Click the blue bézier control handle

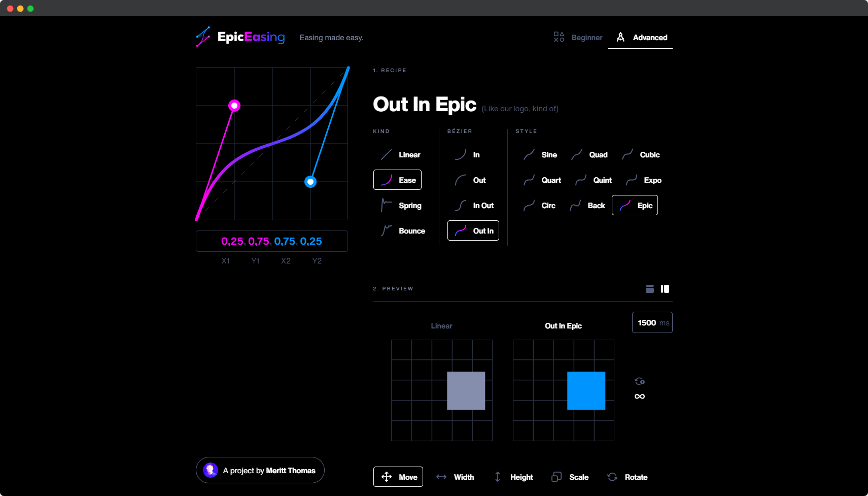[310, 182]
